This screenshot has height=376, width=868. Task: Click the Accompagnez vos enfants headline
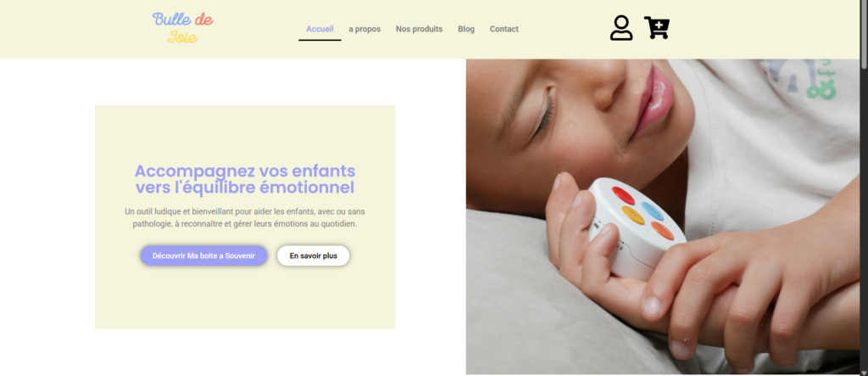(245, 179)
